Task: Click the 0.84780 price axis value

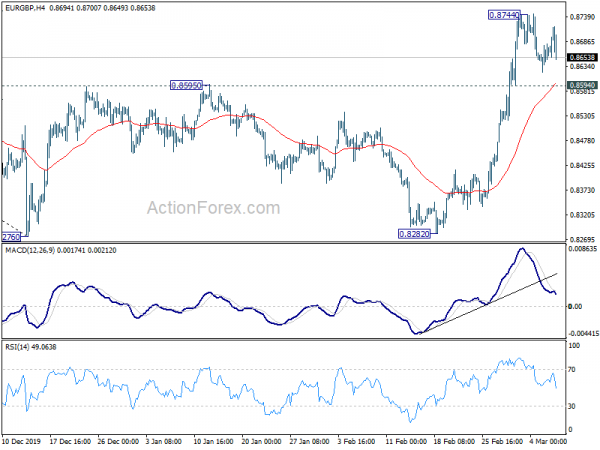Action: point(582,141)
